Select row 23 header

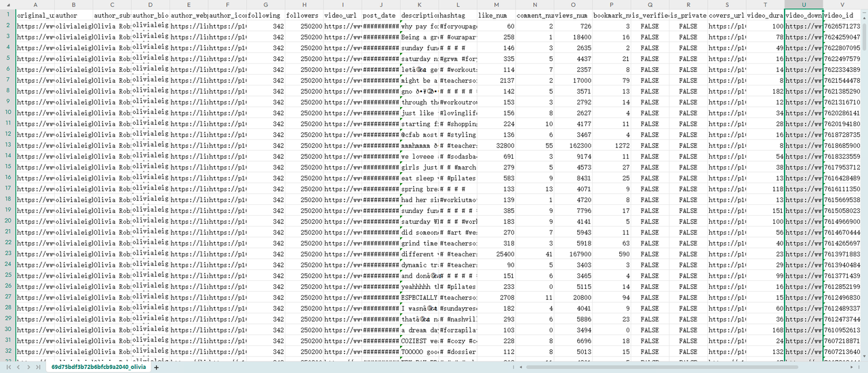coord(7,254)
